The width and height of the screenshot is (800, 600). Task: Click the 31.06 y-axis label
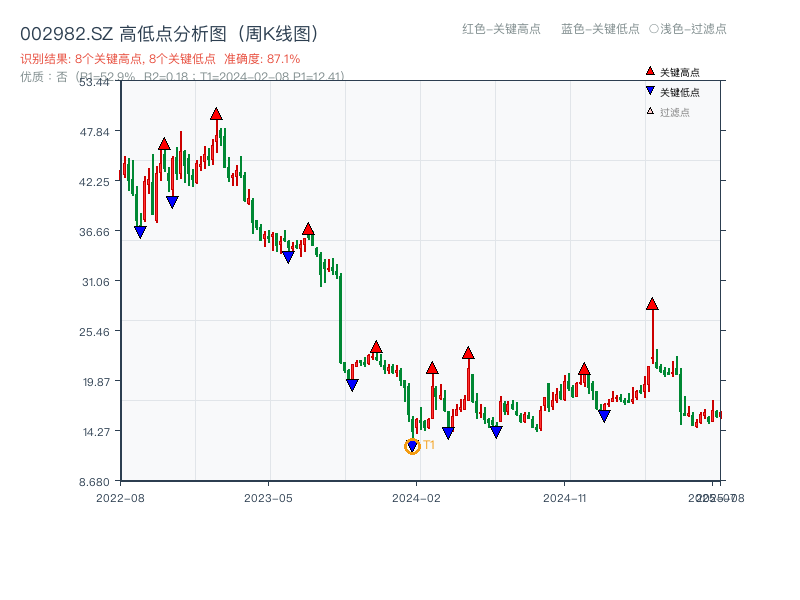coord(95,282)
